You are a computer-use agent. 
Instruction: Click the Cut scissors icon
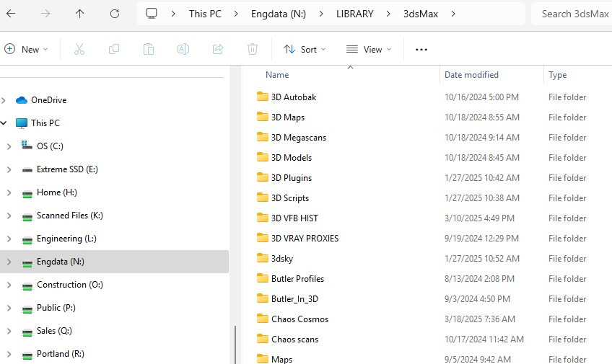click(79, 49)
